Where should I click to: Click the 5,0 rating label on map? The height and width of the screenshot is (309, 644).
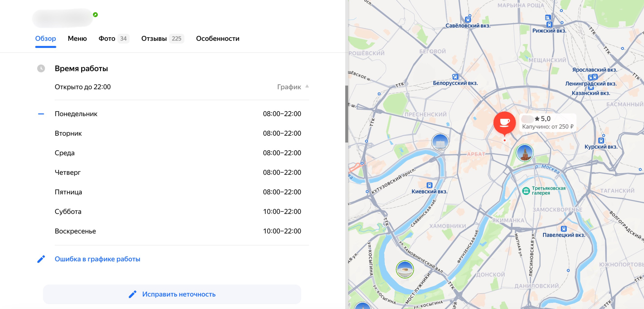coord(545,119)
